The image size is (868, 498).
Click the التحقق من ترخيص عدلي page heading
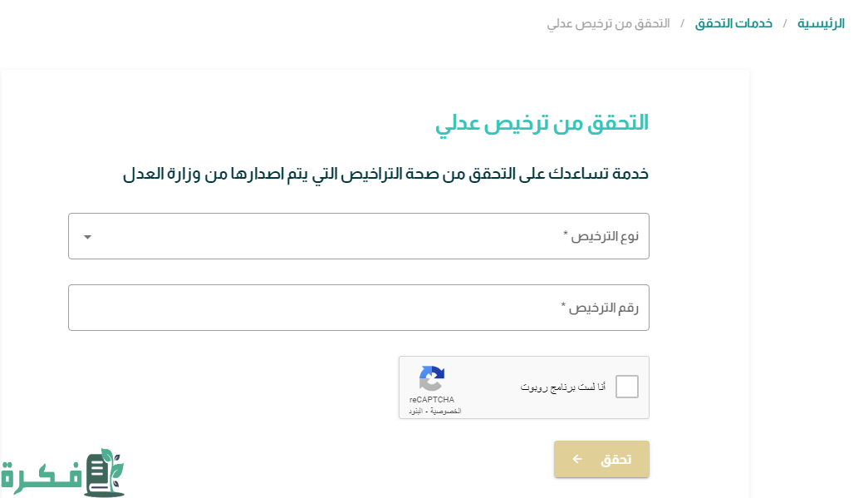coord(542,123)
